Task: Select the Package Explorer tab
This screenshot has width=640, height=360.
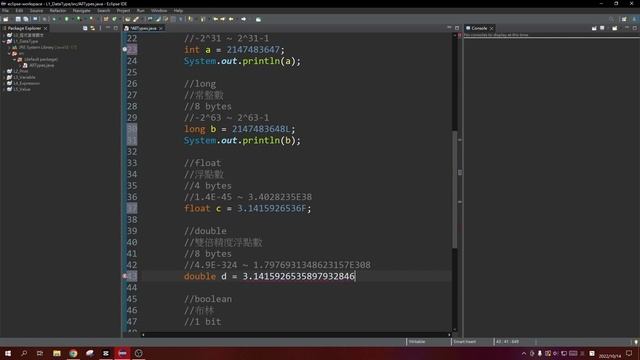Action: (x=24, y=28)
